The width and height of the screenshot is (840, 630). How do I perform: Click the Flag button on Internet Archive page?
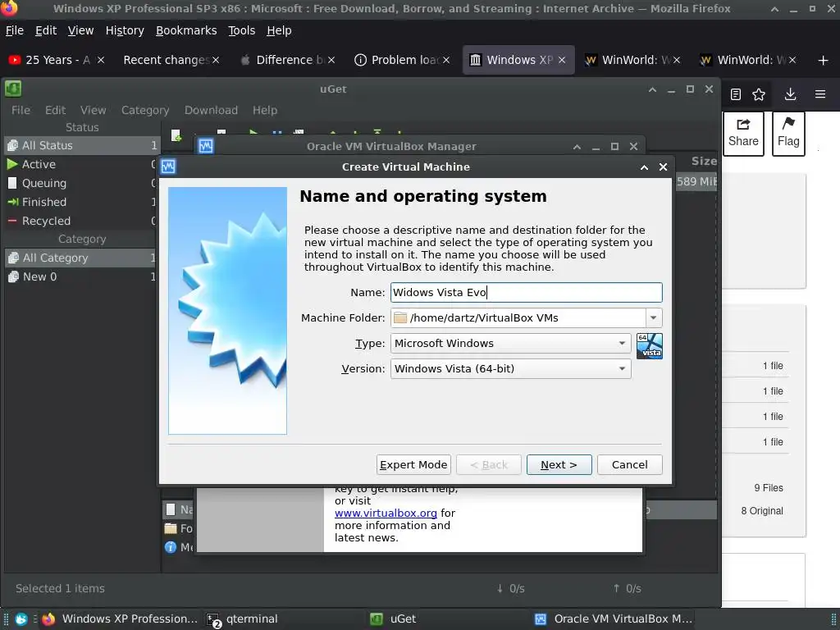pos(788,134)
